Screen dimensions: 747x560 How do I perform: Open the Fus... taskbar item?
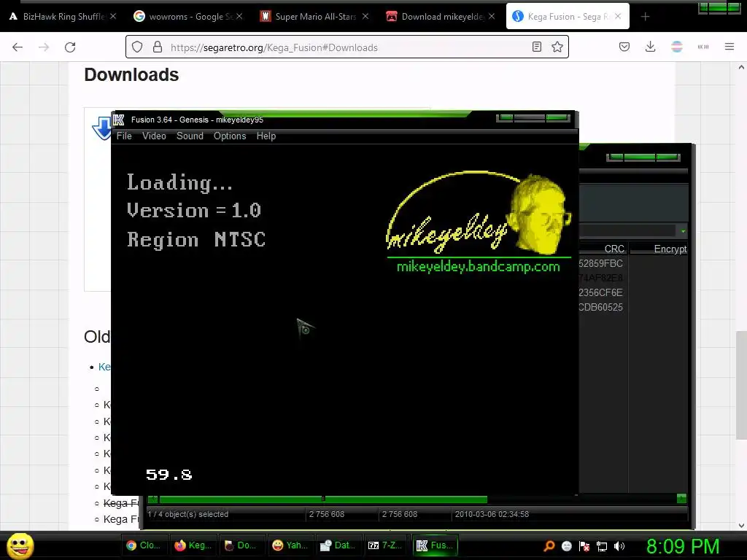tap(435, 545)
